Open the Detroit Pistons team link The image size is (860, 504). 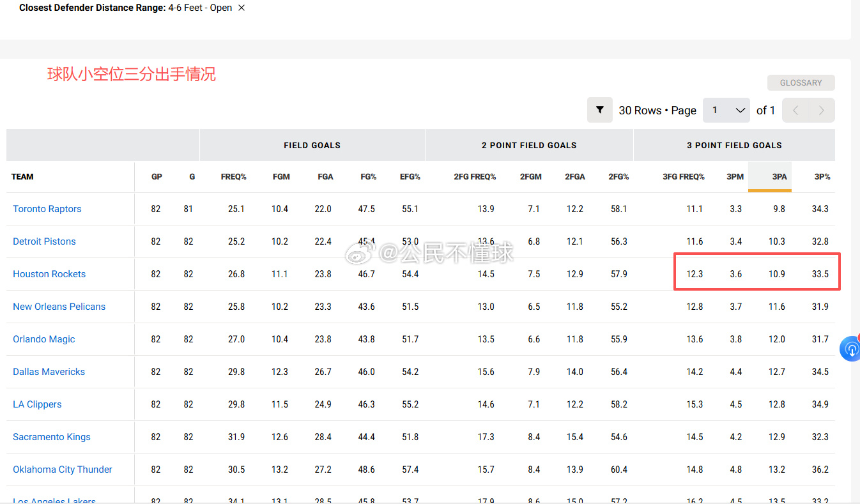[44, 241]
